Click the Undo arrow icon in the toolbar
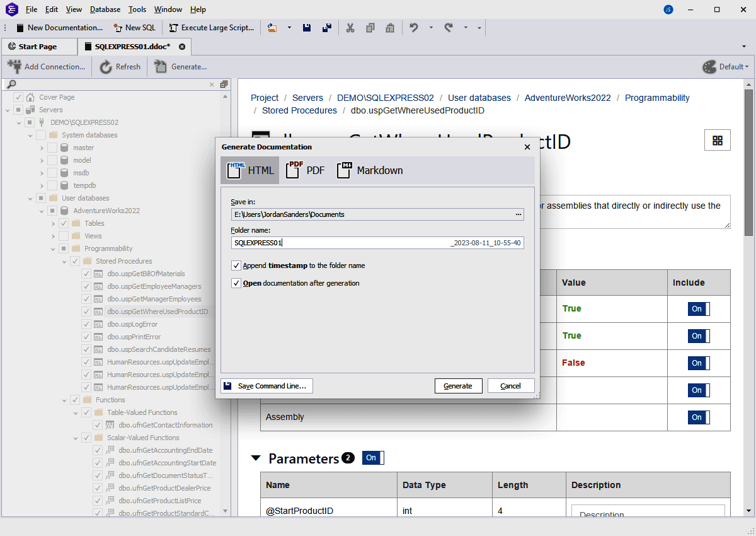Screen dimensions: 756x536 415,27
